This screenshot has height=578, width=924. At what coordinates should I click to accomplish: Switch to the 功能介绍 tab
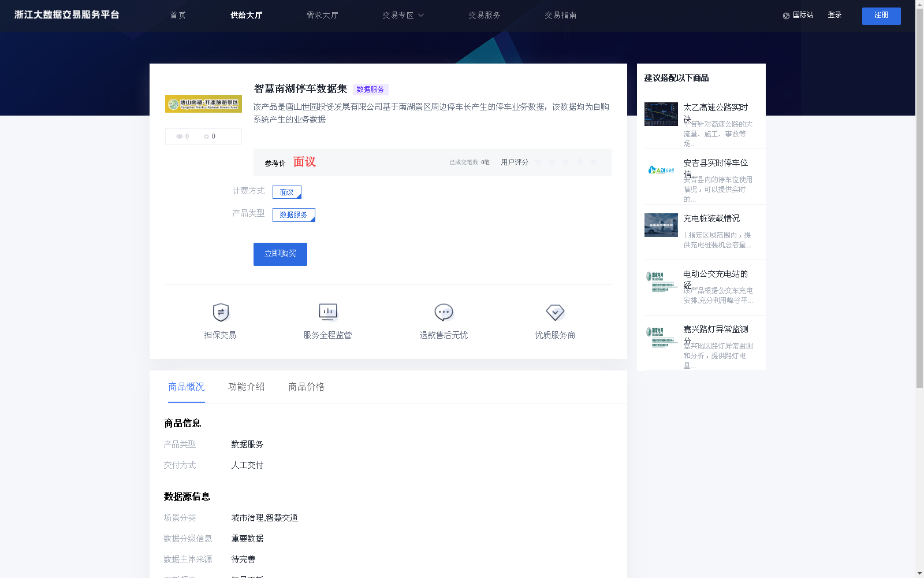click(247, 387)
